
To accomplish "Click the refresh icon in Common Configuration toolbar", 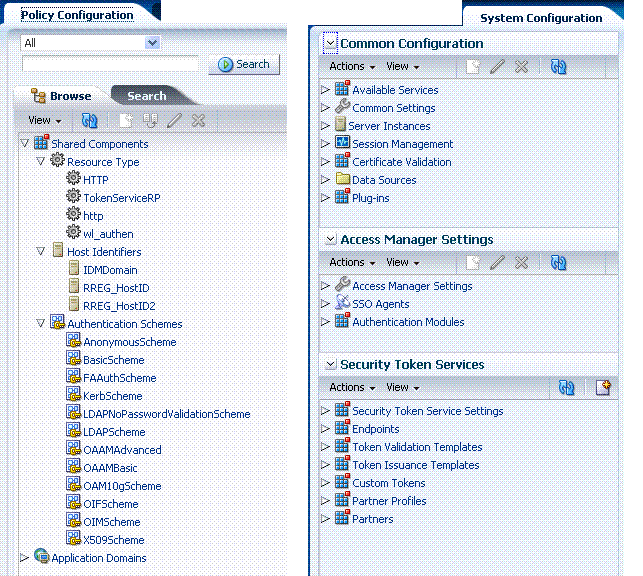I will [x=559, y=66].
